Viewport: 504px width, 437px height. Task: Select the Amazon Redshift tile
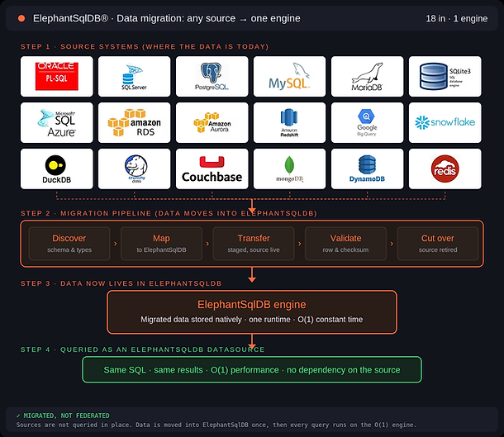[289, 123]
